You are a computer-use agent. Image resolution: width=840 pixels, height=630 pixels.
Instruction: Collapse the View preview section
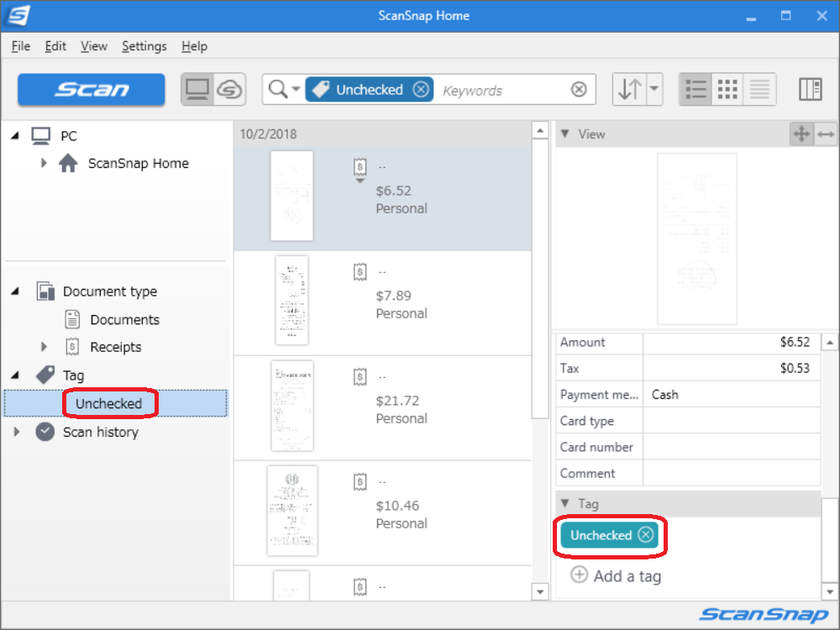click(564, 134)
